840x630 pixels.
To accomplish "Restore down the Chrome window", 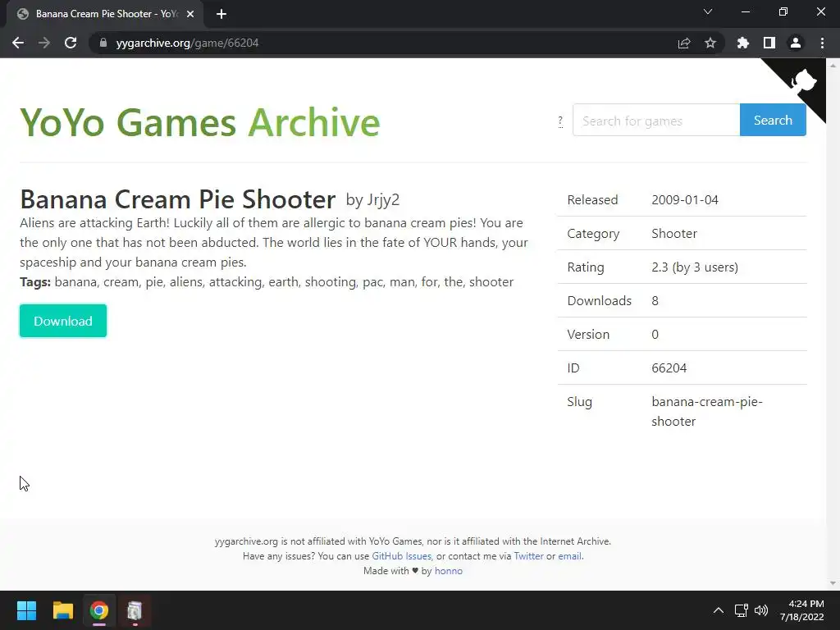I will (783, 11).
